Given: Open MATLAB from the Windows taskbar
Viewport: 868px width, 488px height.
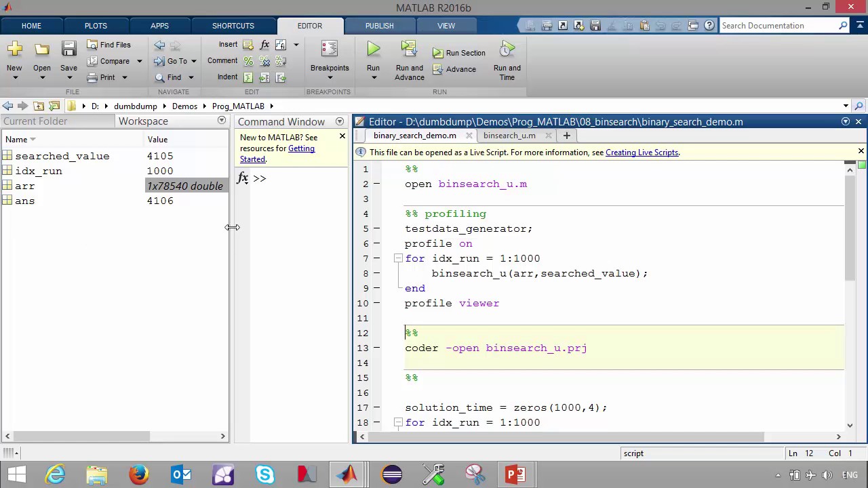Looking at the screenshot, I should tap(348, 474).
